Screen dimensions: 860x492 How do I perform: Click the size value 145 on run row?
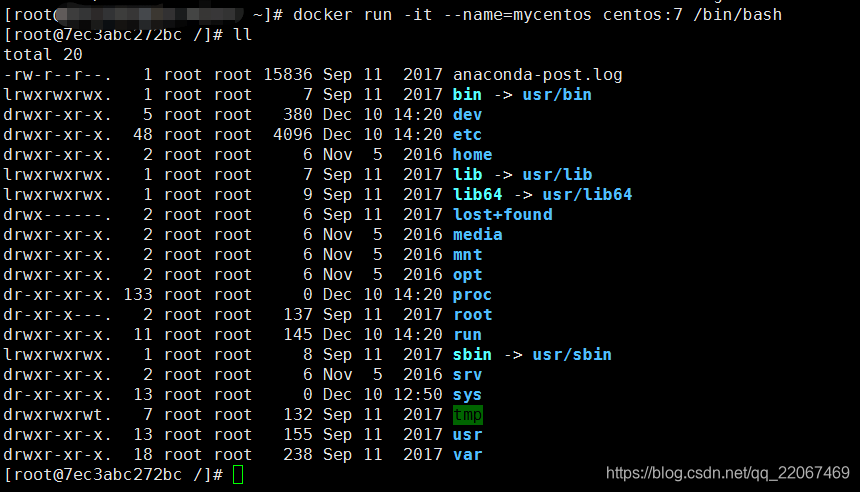coord(298,335)
